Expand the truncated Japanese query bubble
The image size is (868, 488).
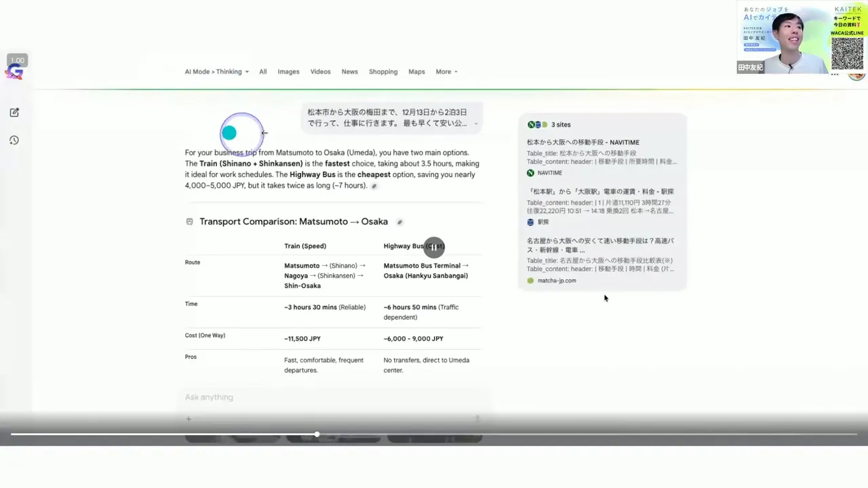(x=476, y=123)
